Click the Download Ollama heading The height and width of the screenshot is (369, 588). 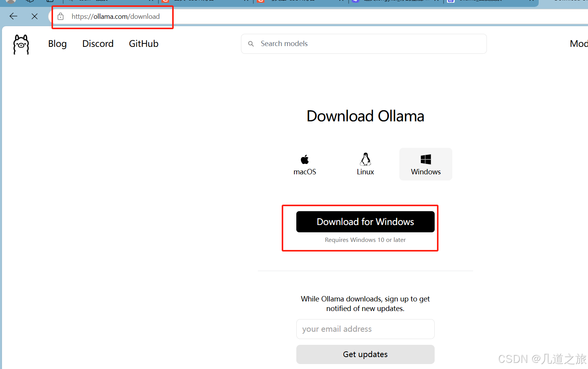coord(365,116)
